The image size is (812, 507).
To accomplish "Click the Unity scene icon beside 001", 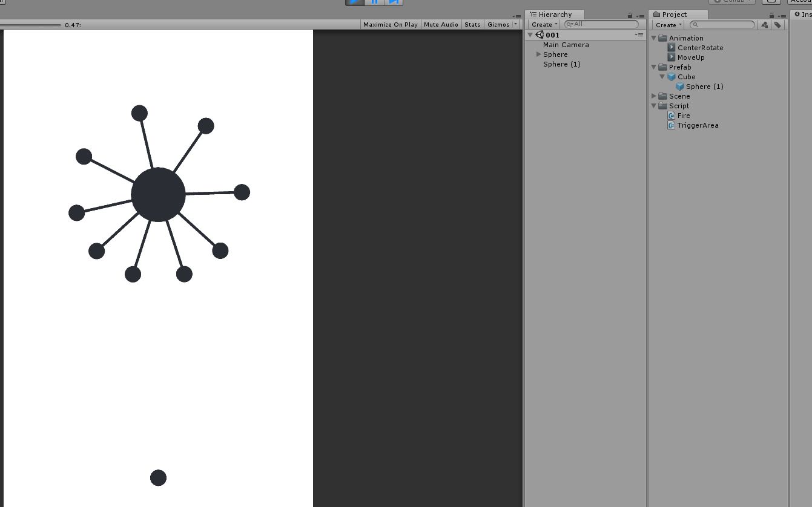I will click(540, 35).
